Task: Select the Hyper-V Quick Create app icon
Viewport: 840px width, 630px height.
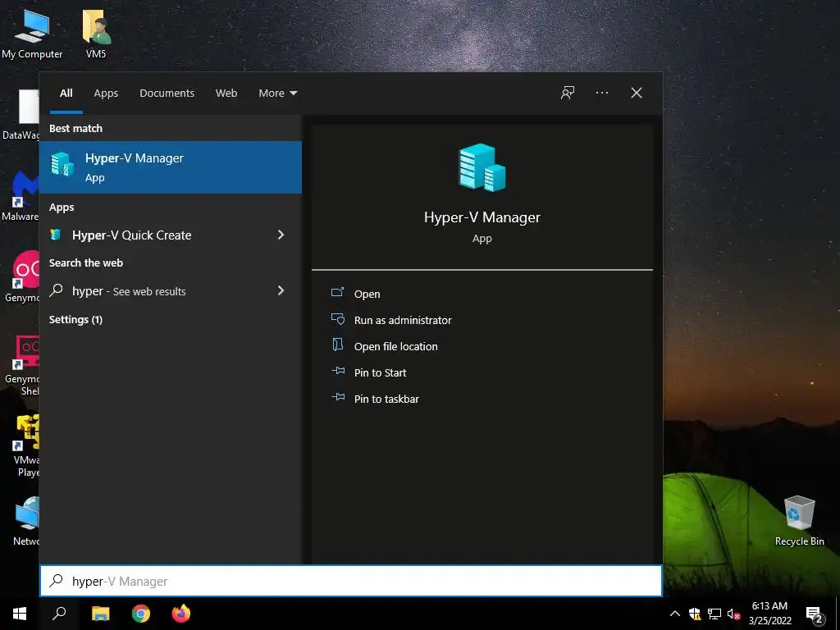Action: pyautogui.click(x=56, y=235)
